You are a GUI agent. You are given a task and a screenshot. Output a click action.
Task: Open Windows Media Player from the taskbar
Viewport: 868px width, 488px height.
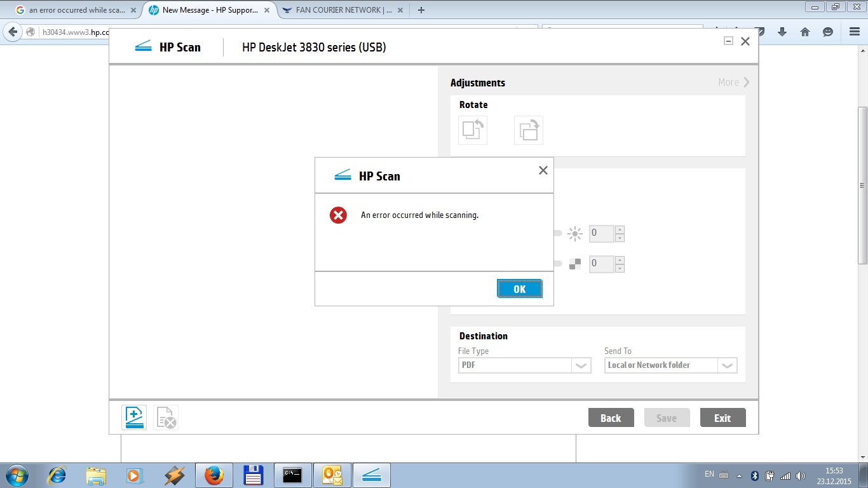point(134,475)
